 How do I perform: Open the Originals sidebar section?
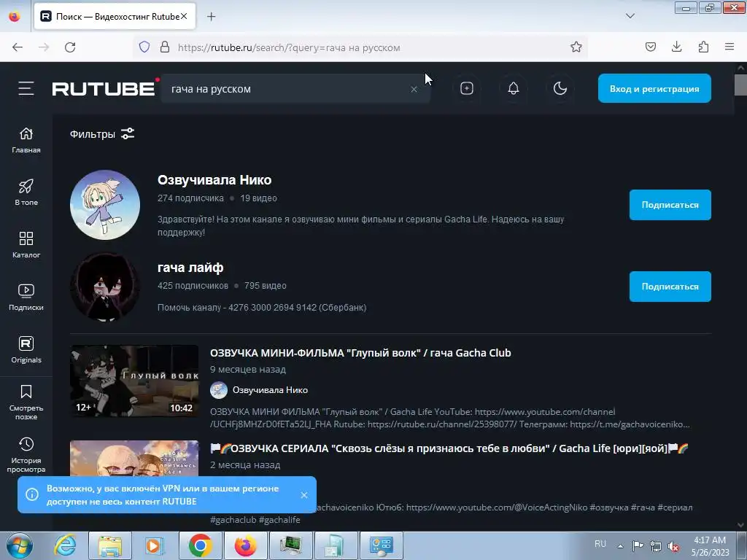26,350
